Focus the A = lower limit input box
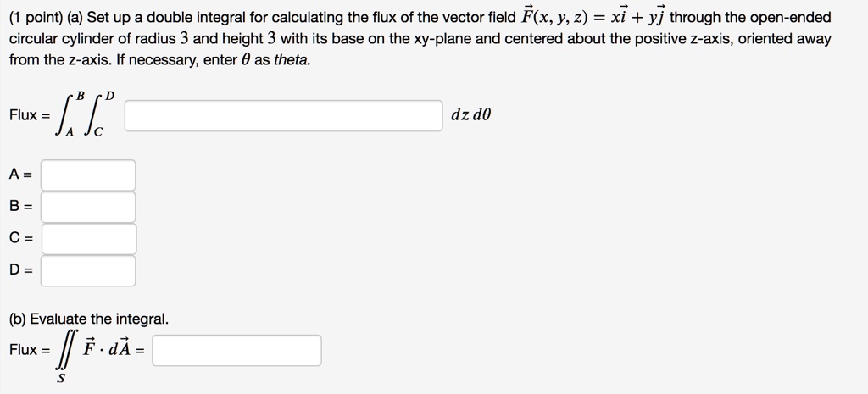 pyautogui.click(x=88, y=175)
